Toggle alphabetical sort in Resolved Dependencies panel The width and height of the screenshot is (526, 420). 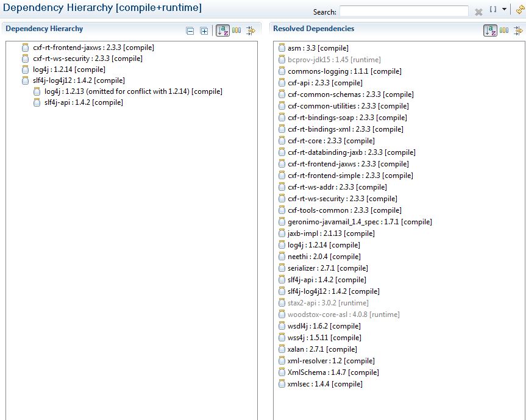[490, 30]
